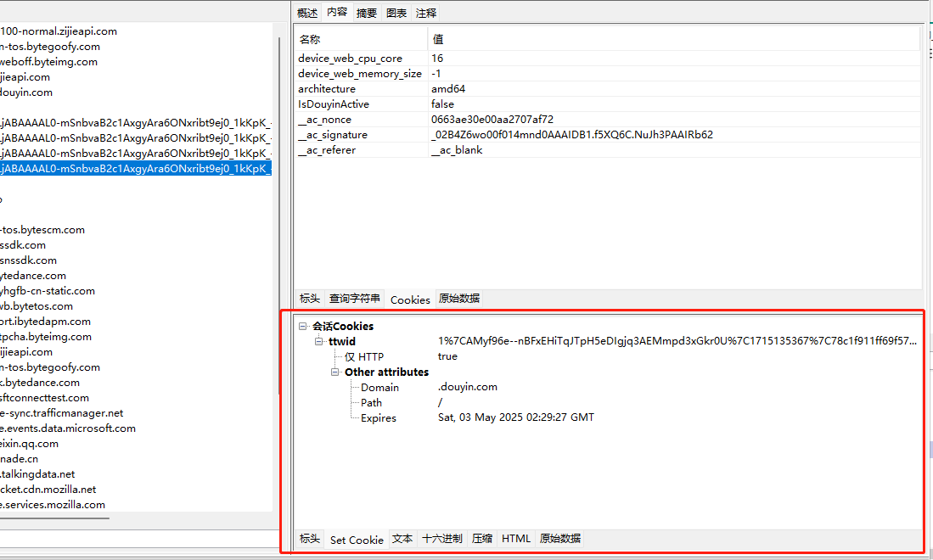
Task: Select the Domain attribute row
Action: click(379, 388)
